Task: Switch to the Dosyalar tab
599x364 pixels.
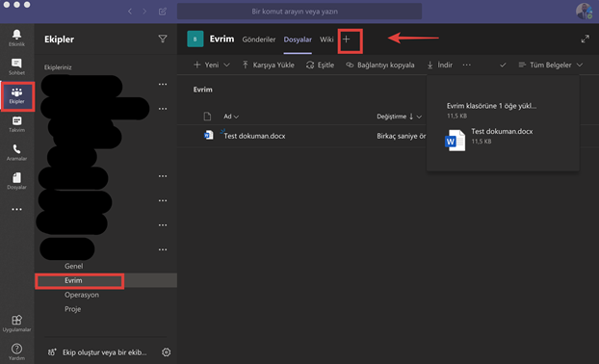Action: click(x=298, y=39)
